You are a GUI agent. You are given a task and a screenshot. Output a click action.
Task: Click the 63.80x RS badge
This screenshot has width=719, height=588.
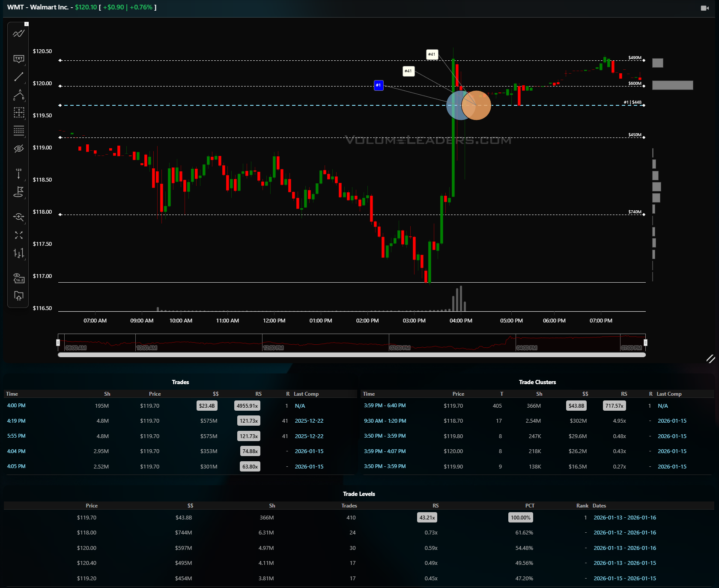250,466
